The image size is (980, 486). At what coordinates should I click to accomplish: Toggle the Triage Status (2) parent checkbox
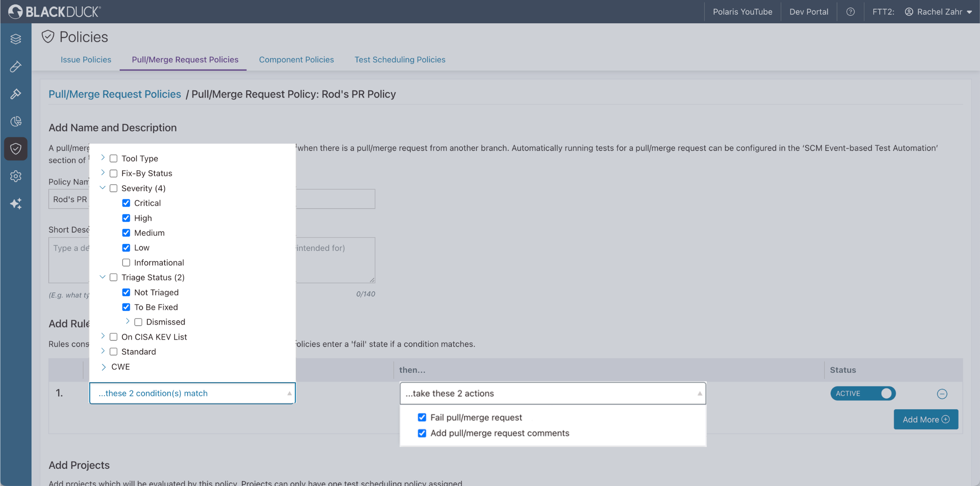[114, 277]
